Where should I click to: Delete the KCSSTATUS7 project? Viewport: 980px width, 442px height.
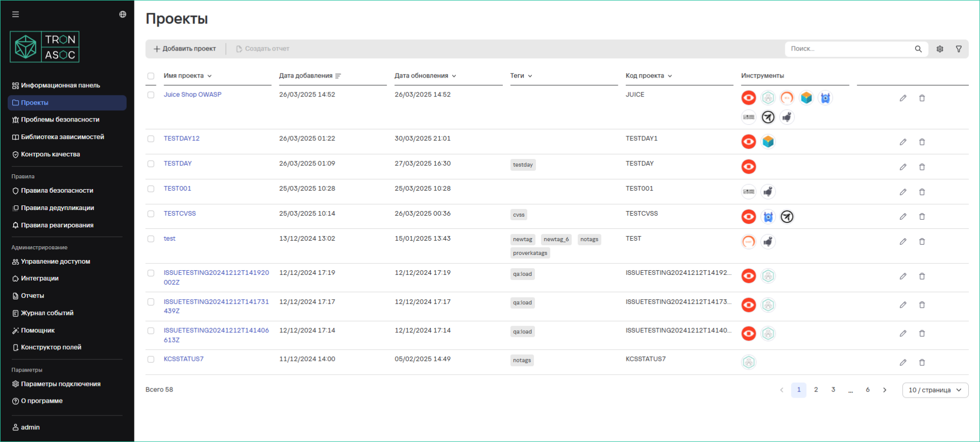point(922,363)
